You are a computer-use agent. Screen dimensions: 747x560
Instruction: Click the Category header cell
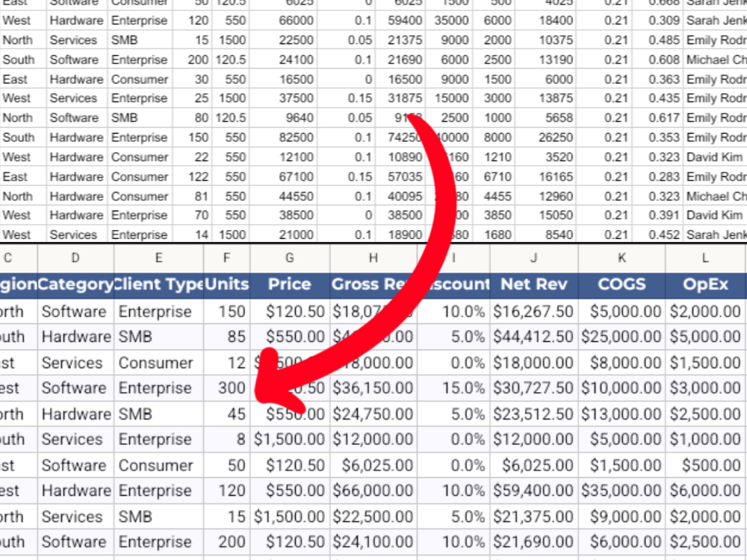(75, 284)
